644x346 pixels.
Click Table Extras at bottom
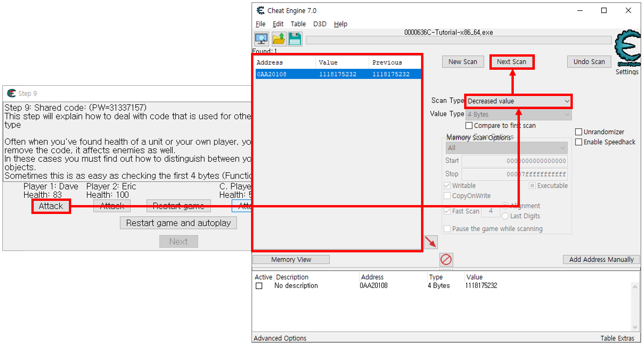click(x=617, y=338)
